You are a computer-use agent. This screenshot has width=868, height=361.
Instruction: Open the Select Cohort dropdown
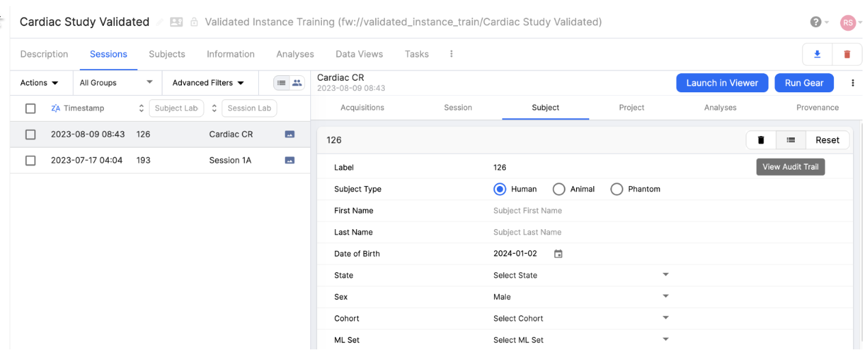581,319
